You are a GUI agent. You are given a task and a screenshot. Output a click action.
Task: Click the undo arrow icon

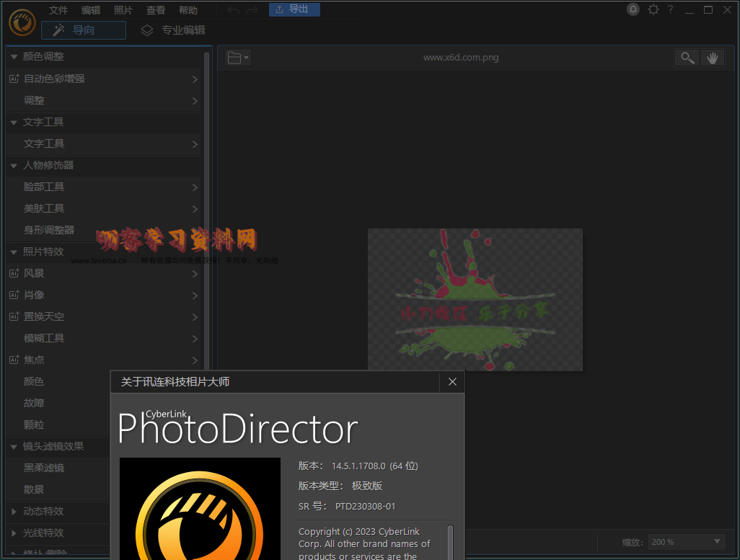pyautogui.click(x=234, y=10)
